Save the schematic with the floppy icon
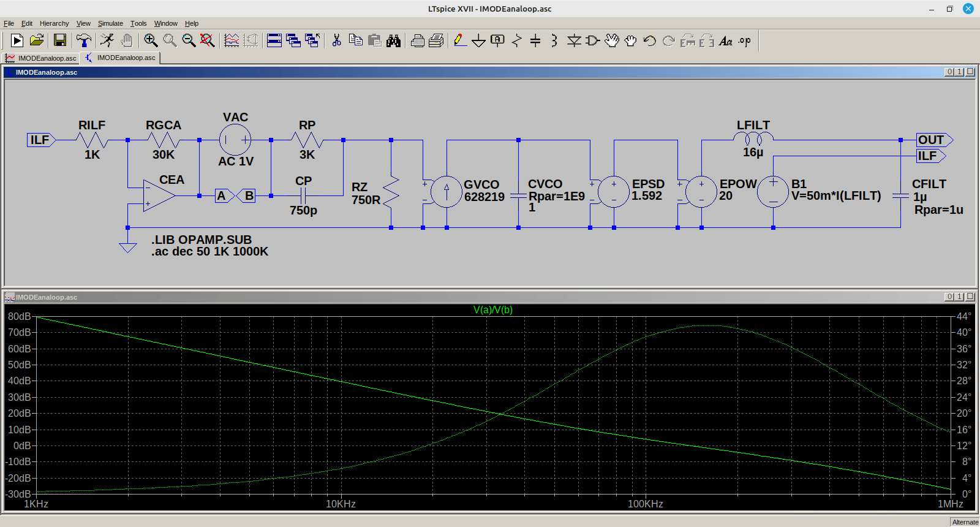 click(60, 40)
